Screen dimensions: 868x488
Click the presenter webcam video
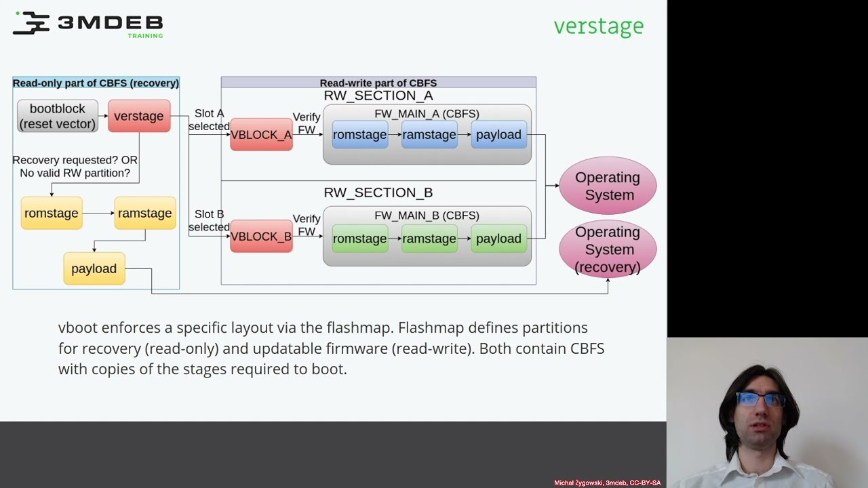(x=768, y=412)
